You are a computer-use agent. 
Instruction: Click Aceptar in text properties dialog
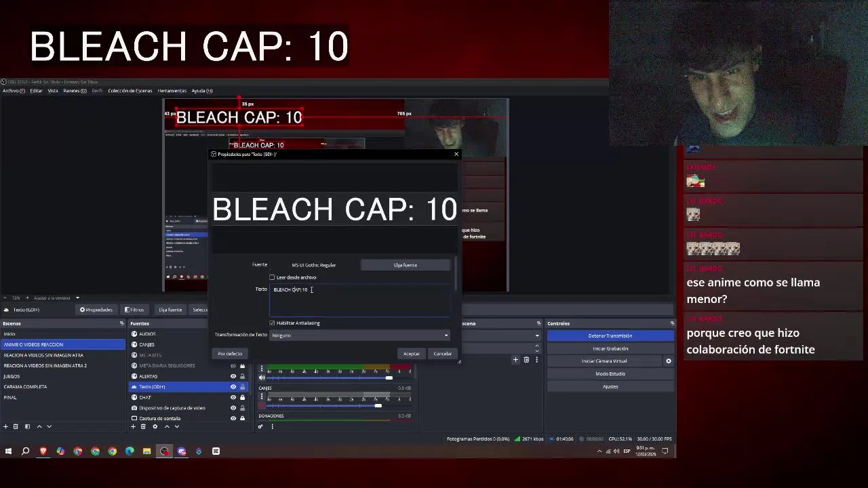coord(412,354)
